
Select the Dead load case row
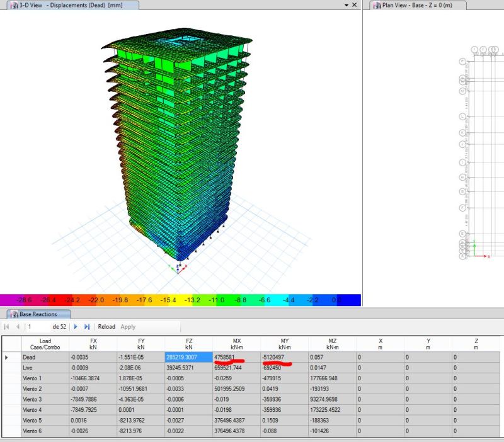coord(251,357)
